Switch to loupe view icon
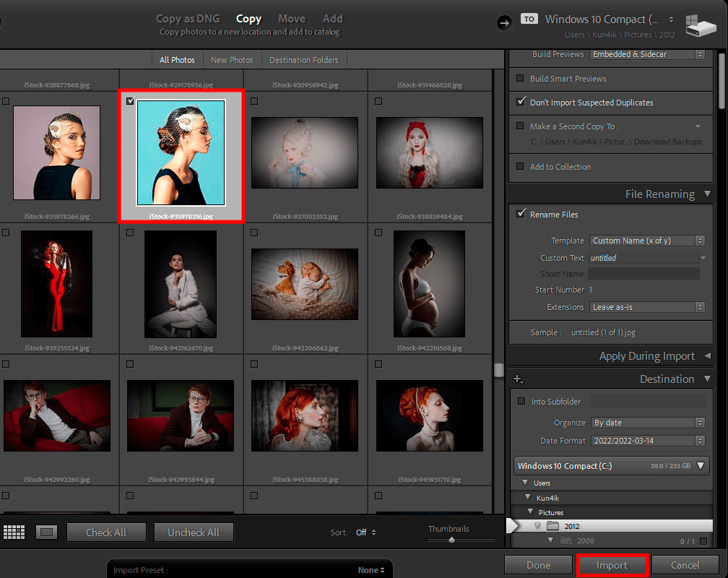The width and height of the screenshot is (728, 578). click(x=46, y=532)
